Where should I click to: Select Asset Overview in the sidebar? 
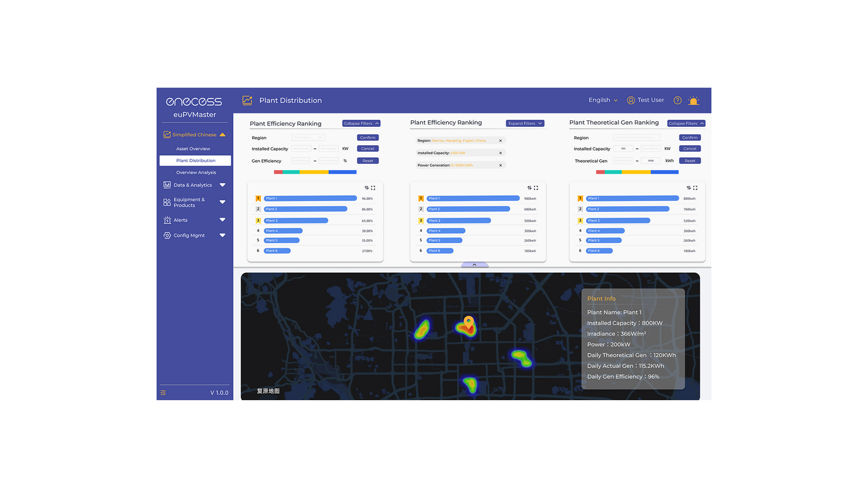click(x=193, y=149)
